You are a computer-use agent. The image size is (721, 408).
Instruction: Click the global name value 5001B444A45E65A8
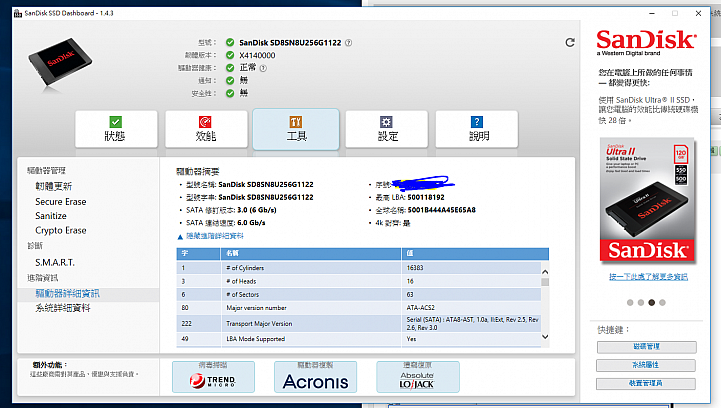click(441, 210)
